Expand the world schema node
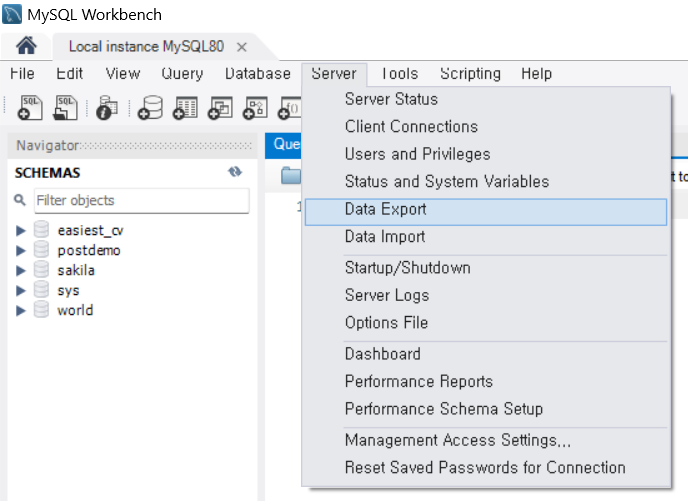Viewport: 688px width, 501px height. (x=21, y=311)
